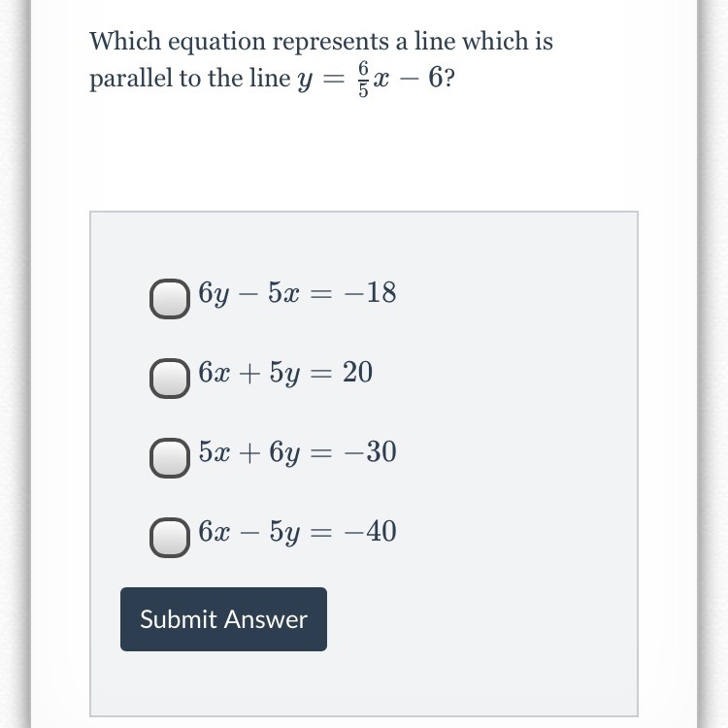The height and width of the screenshot is (728, 728).
Task: Click the blank white area above the answer box
Action: [364, 155]
